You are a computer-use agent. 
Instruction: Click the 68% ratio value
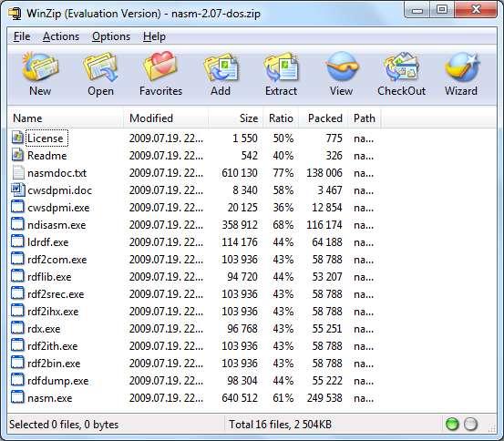(283, 225)
